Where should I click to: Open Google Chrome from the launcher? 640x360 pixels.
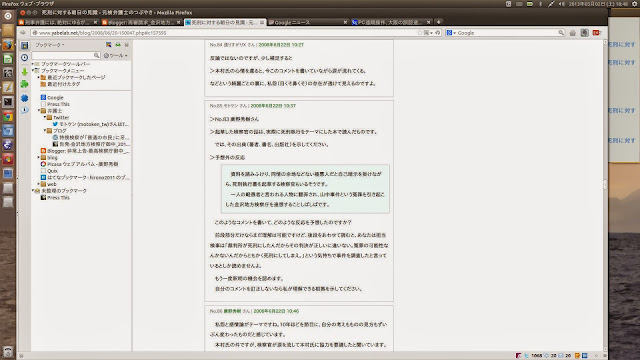click(8, 117)
